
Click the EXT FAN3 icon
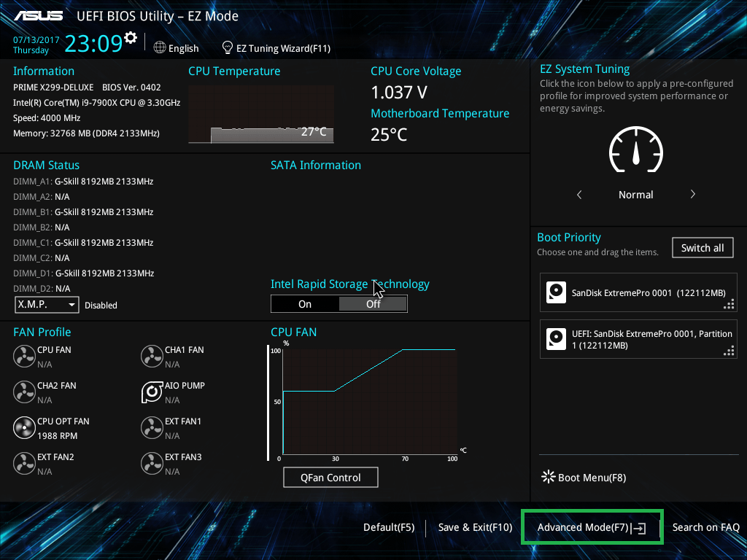click(x=152, y=463)
